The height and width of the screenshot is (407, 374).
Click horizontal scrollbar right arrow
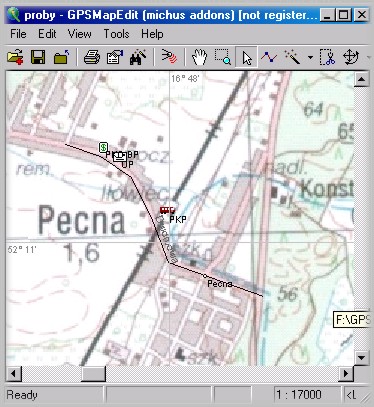pyautogui.click(x=346, y=374)
